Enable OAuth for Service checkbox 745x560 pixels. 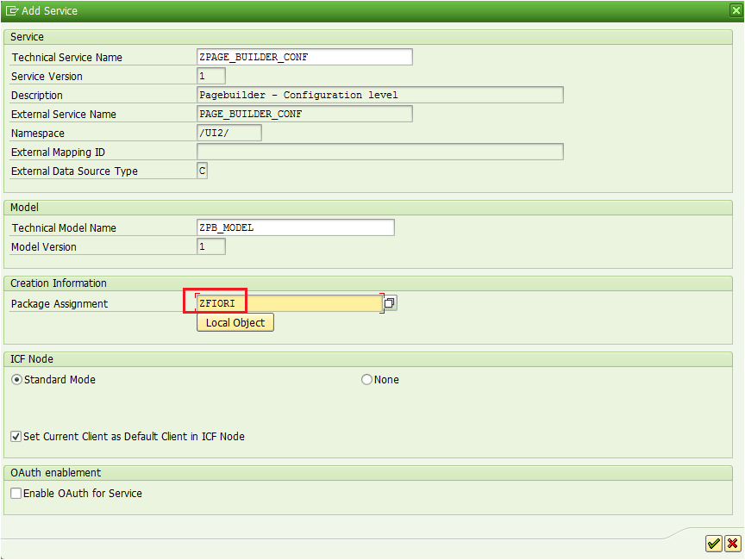tap(16, 494)
